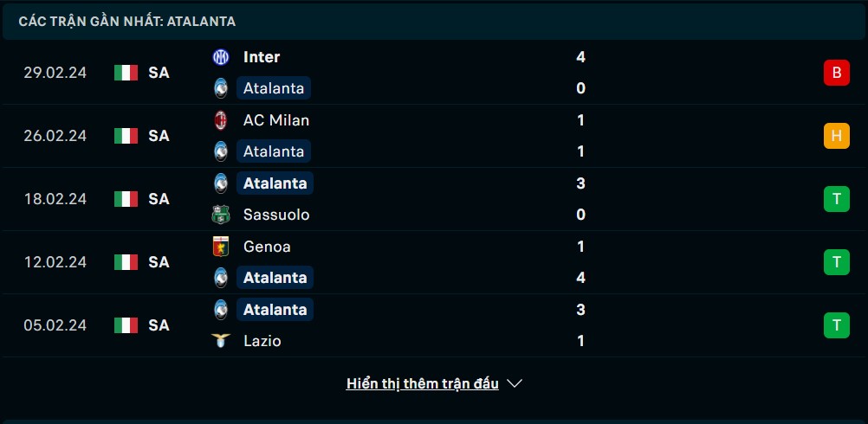The height and width of the screenshot is (424, 868).
Task: Click the Genoa club crest icon
Action: (221, 246)
